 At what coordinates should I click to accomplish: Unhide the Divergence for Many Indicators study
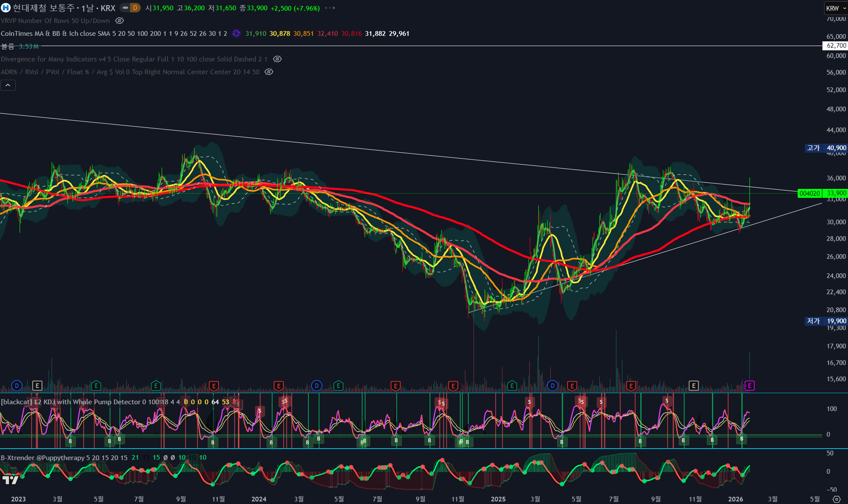pos(277,59)
